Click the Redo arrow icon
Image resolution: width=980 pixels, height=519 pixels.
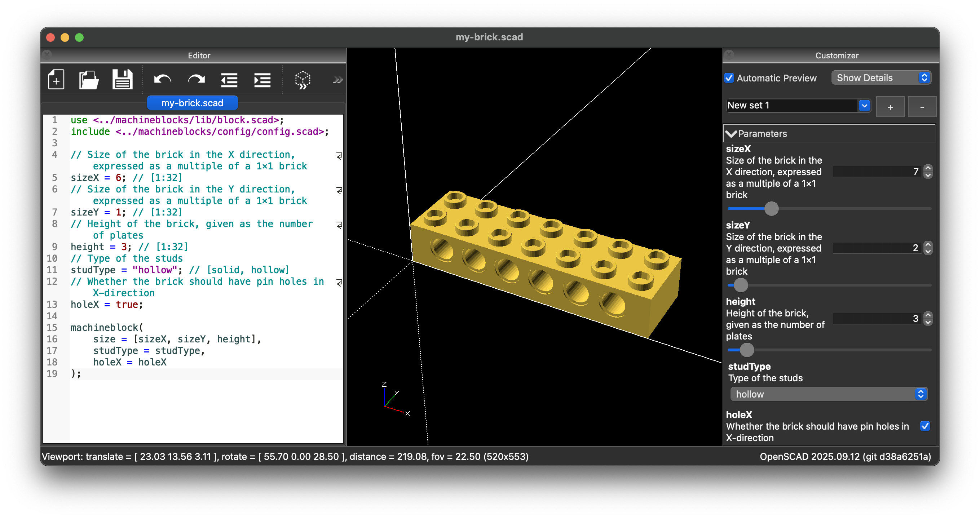(x=196, y=79)
